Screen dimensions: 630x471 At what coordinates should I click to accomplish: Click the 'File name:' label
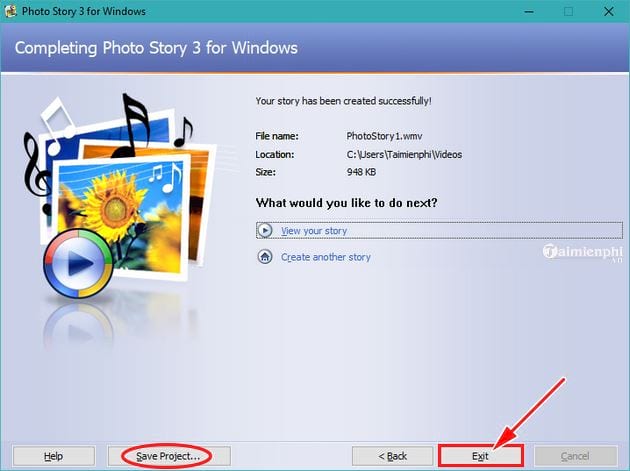pos(277,136)
